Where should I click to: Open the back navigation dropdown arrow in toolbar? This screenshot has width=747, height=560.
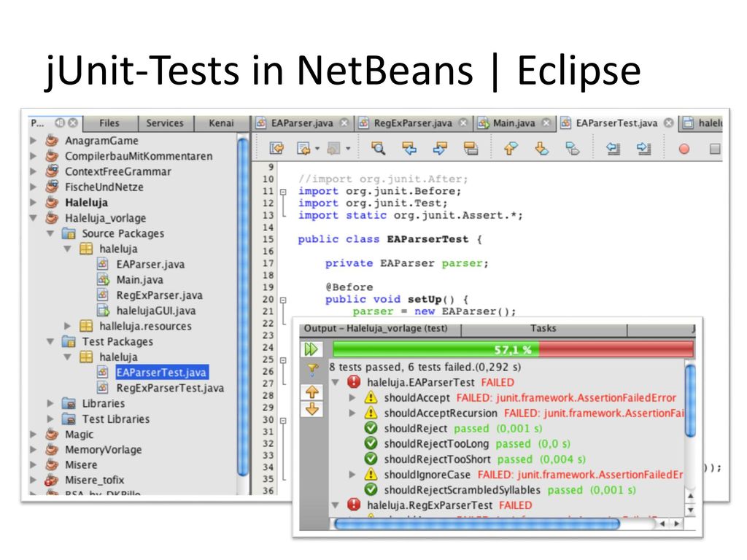317,149
